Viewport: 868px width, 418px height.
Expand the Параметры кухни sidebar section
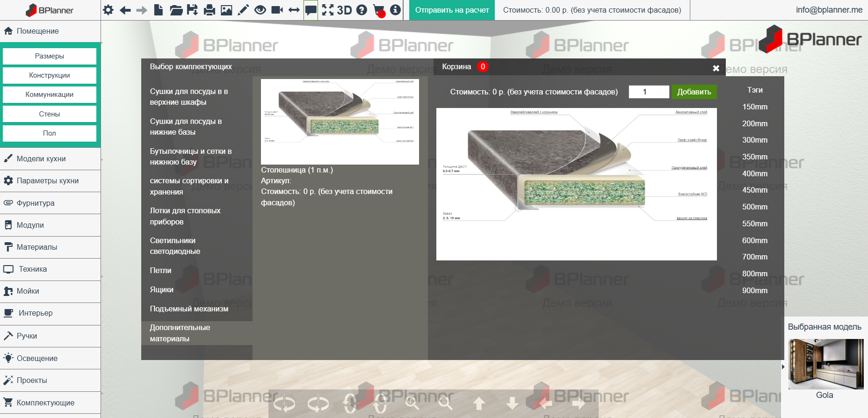point(50,180)
